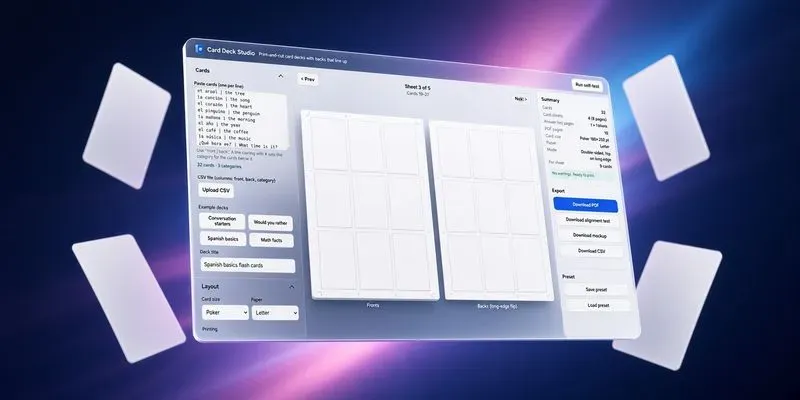Click the Download CSV button
Viewport: 800px width, 400px height.
(x=592, y=251)
